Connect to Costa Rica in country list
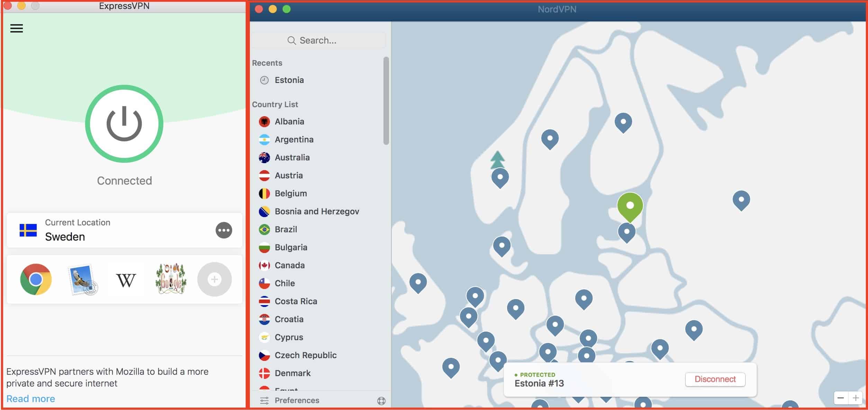868x410 pixels. tap(296, 301)
